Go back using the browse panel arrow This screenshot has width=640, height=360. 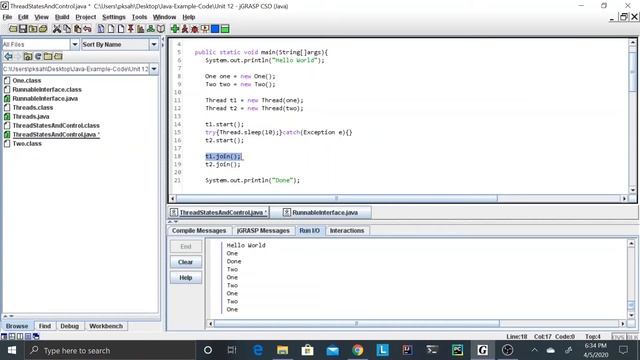coord(8,56)
